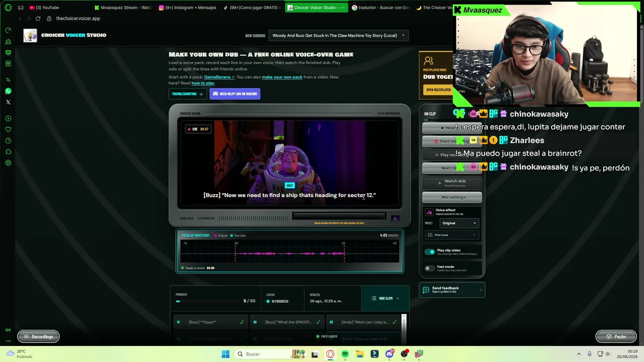
Task: Open the sidebar extensions cube icon
Action: click(x=8, y=152)
